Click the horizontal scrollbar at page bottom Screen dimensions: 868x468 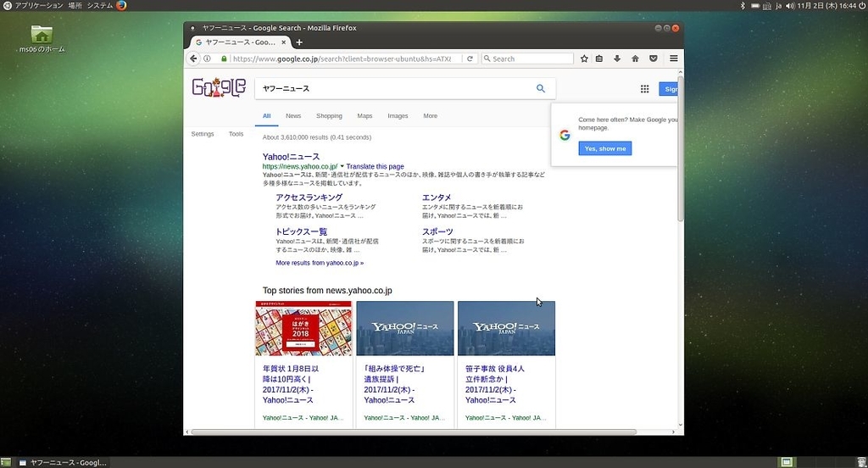(414, 432)
